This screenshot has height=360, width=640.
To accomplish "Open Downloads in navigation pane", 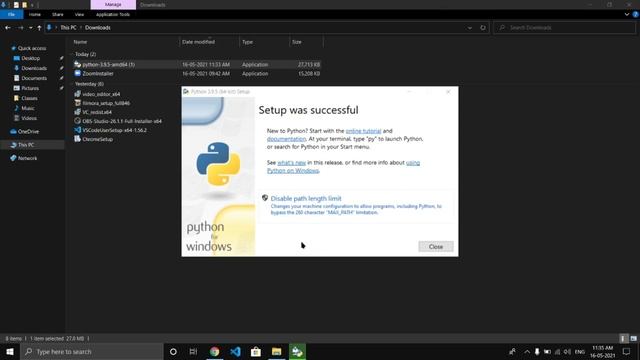I will pos(34,68).
